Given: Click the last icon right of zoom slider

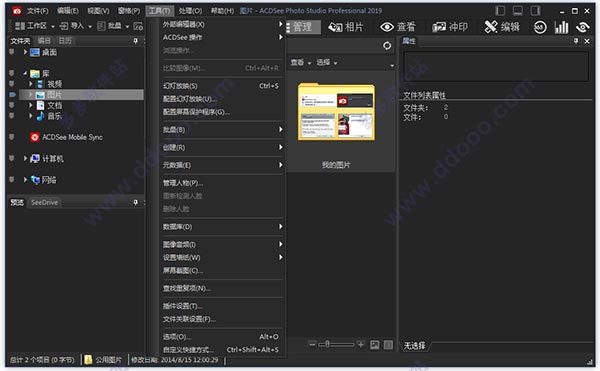Looking at the screenshot, I should [x=388, y=345].
